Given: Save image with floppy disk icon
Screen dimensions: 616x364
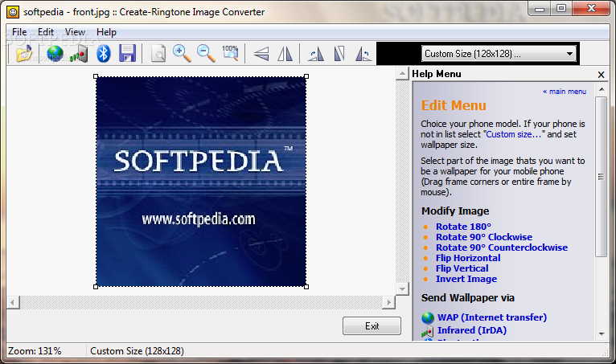Looking at the screenshot, I should click(127, 53).
